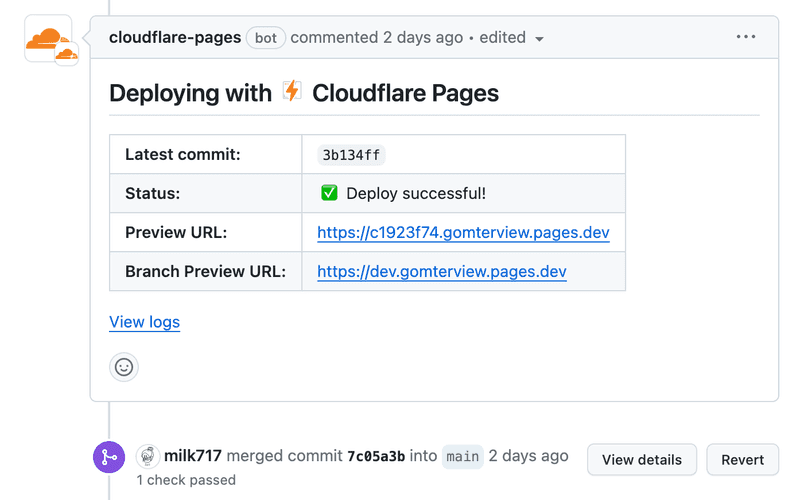Open the three-dot comment options menu
This screenshot has width=800, height=500.
pyautogui.click(x=746, y=37)
